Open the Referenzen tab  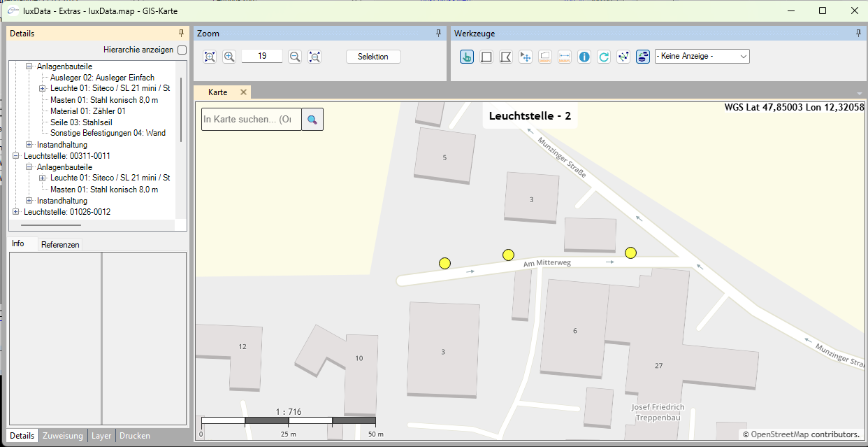[x=59, y=245]
